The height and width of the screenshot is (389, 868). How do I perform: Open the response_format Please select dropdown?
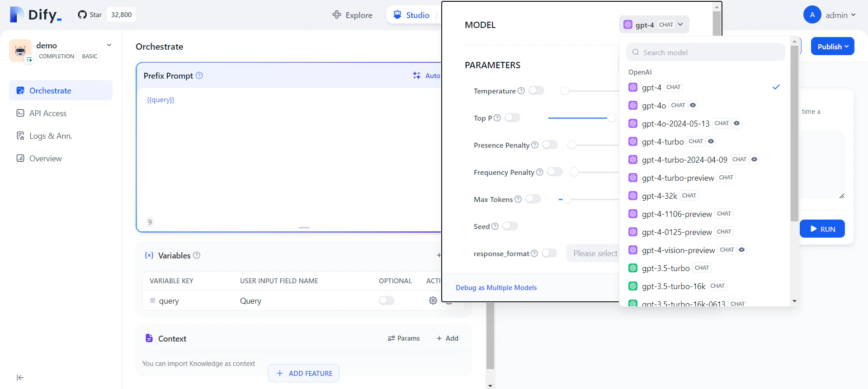click(x=593, y=253)
